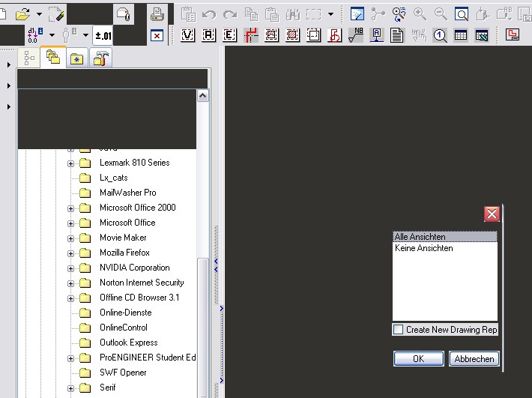Click the Refit to window icon
532x398 pixels.
click(462, 14)
